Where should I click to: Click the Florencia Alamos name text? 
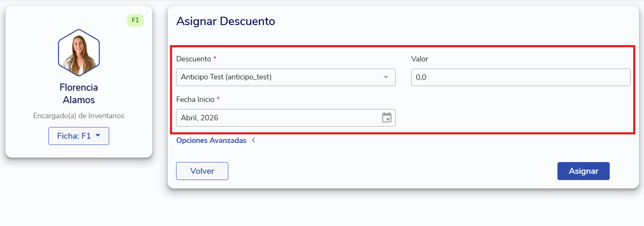click(79, 94)
